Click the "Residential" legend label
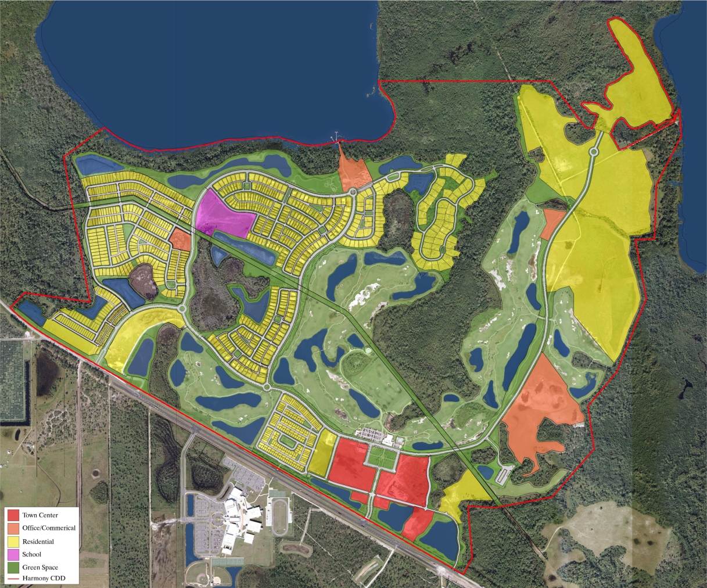 coord(38,542)
